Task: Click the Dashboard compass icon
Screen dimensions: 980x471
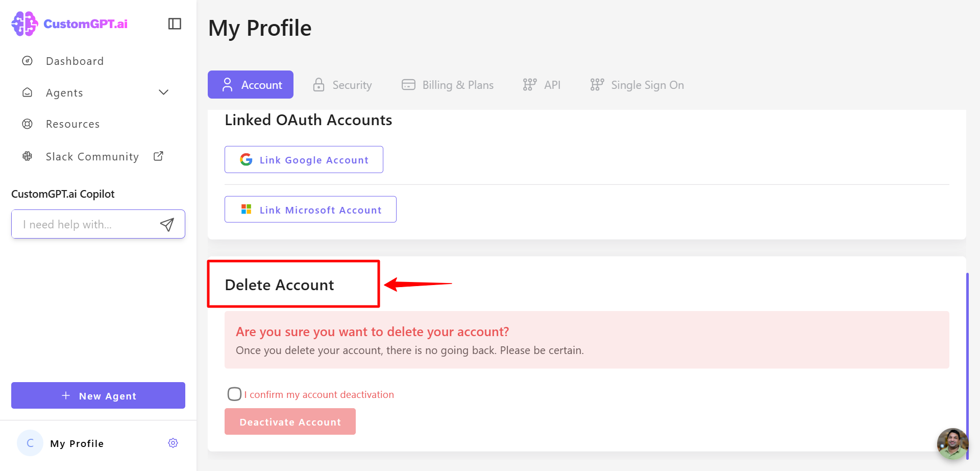Action: [x=28, y=61]
